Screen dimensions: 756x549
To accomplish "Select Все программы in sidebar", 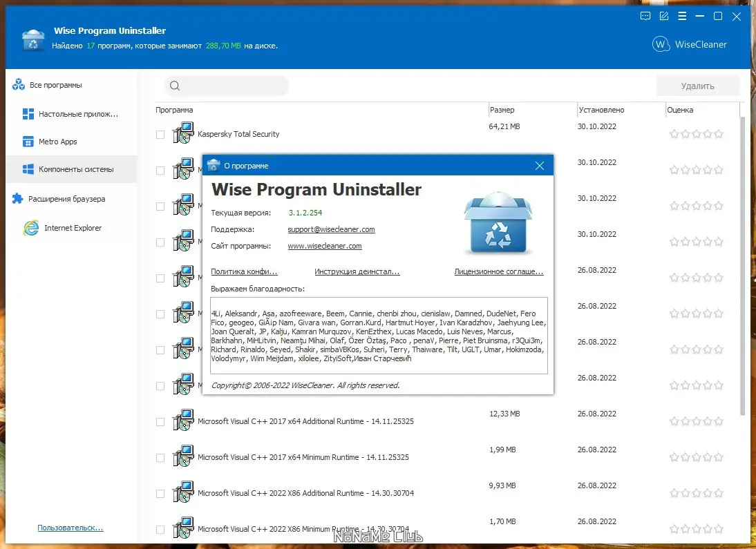I will coord(47,85).
